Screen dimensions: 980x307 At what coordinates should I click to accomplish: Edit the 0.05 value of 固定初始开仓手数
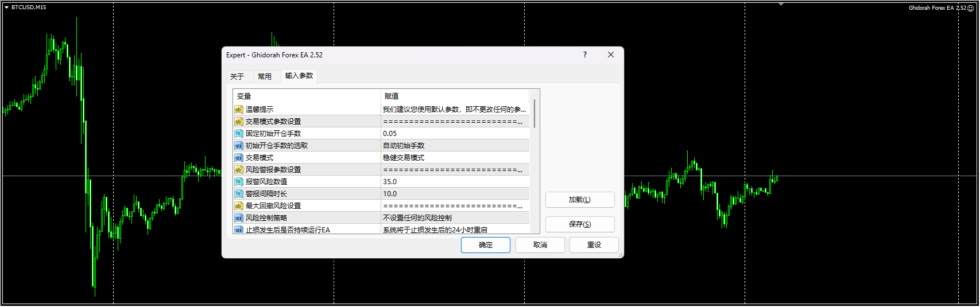point(455,134)
